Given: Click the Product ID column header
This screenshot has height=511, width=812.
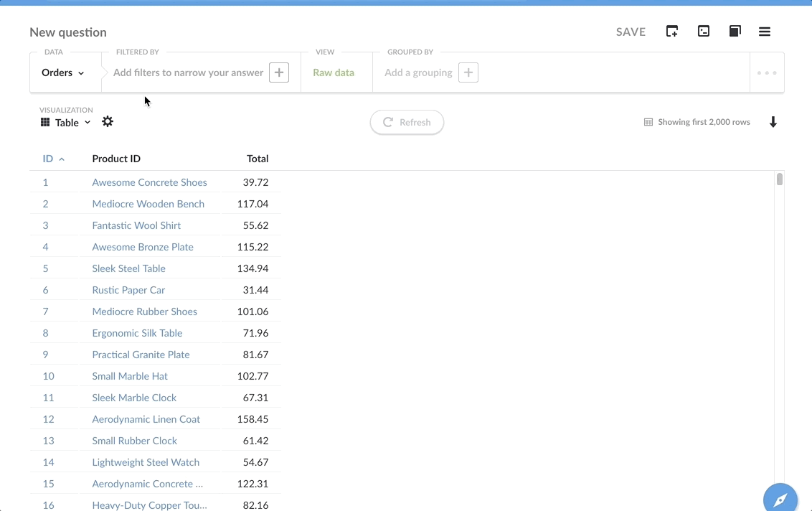Looking at the screenshot, I should click(x=116, y=159).
